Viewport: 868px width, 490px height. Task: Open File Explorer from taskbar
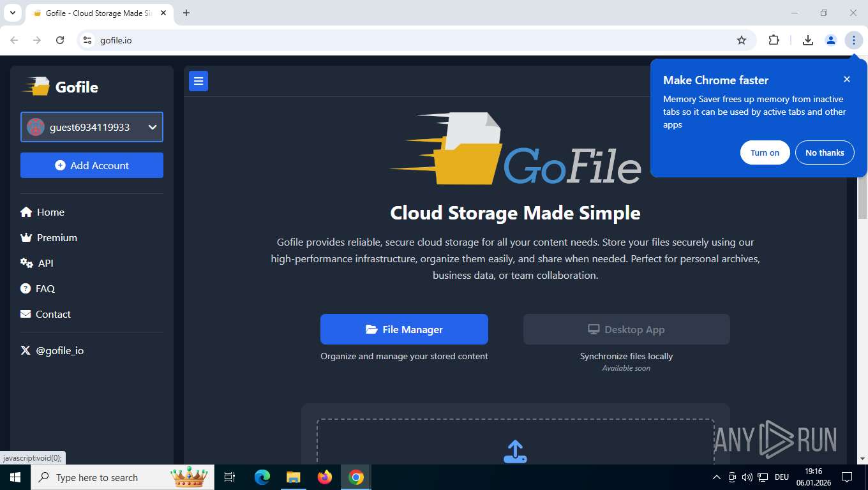click(x=293, y=477)
